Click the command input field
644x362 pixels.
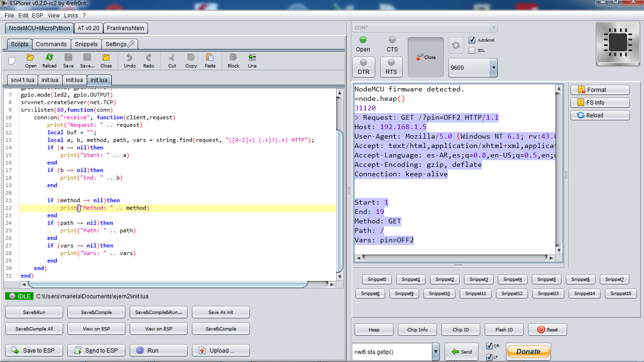coord(392,352)
